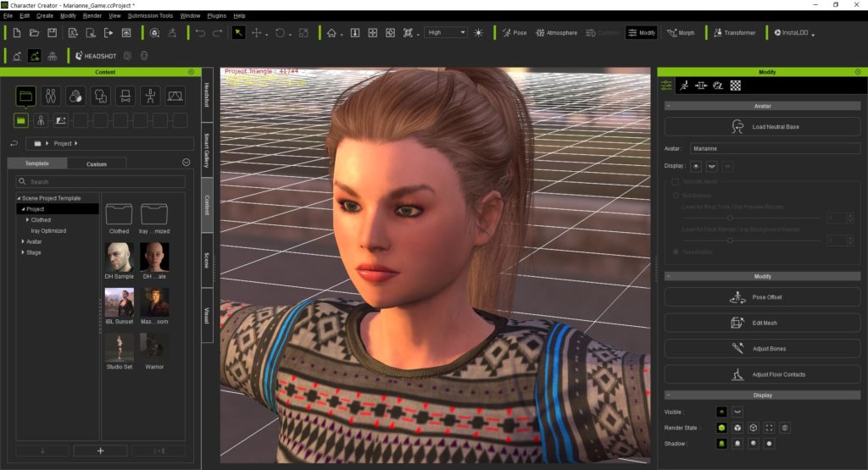Select the Stage content category icon

coord(175,97)
